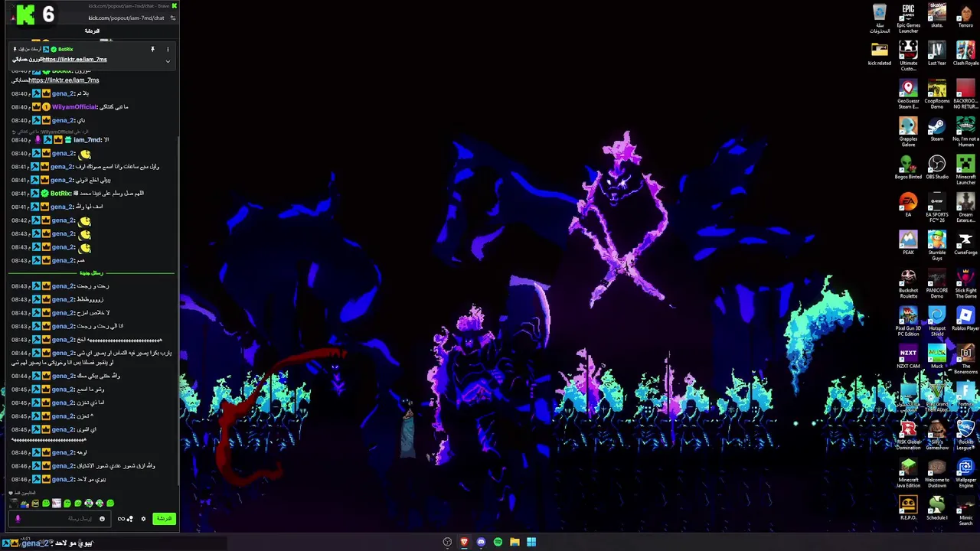Select the EA app desktop shortcut
980x551 pixels.
[908, 205]
